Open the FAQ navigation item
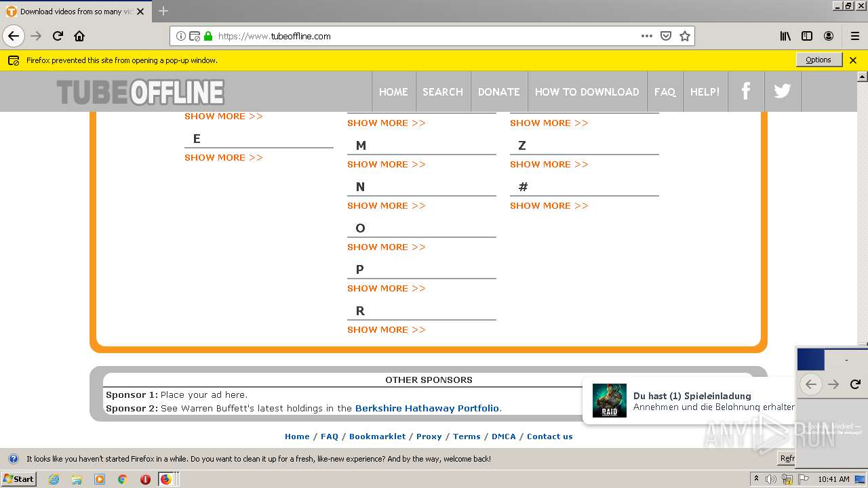Viewport: 868px width, 488px height. tap(665, 91)
